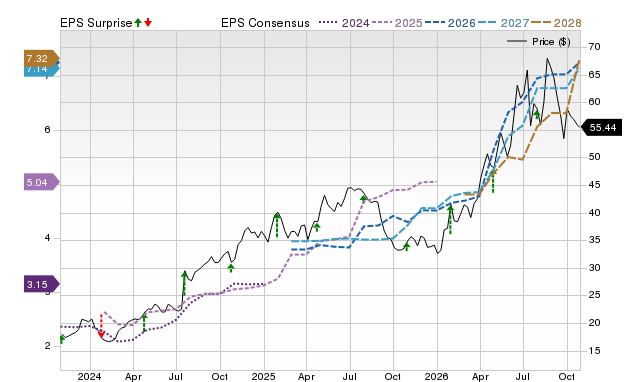Click the green up arrow in the EPS Surprise legend
The height and width of the screenshot is (382, 640).
click(138, 22)
